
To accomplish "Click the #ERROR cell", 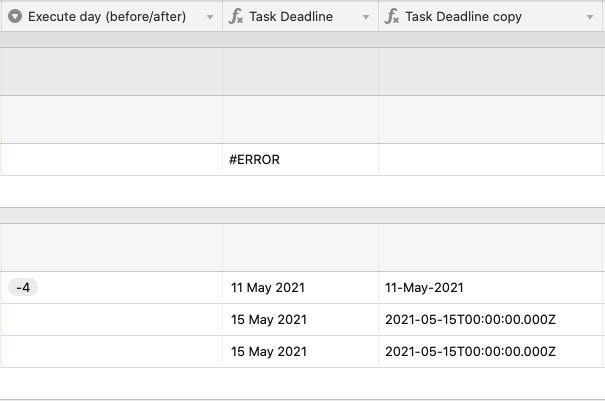I will tap(300, 159).
